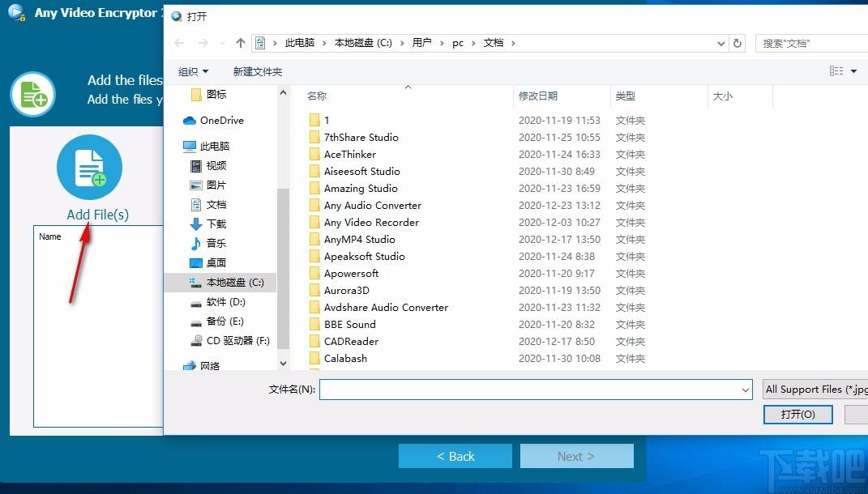The image size is (868, 494).
Task: Select 用户 in the address path
Action: [421, 43]
